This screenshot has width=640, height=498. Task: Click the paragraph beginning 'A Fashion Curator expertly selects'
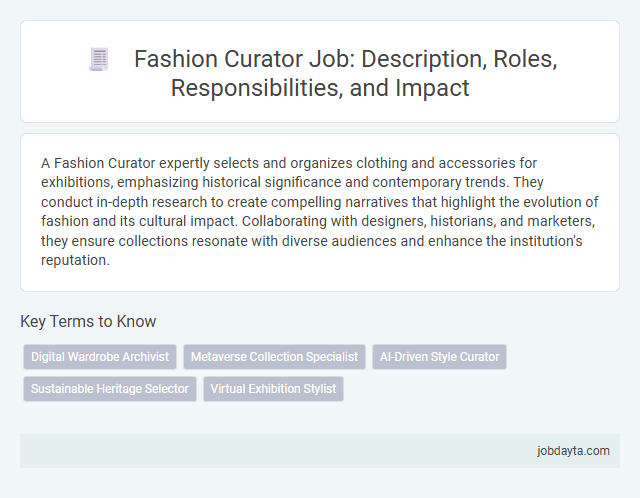tap(320, 211)
